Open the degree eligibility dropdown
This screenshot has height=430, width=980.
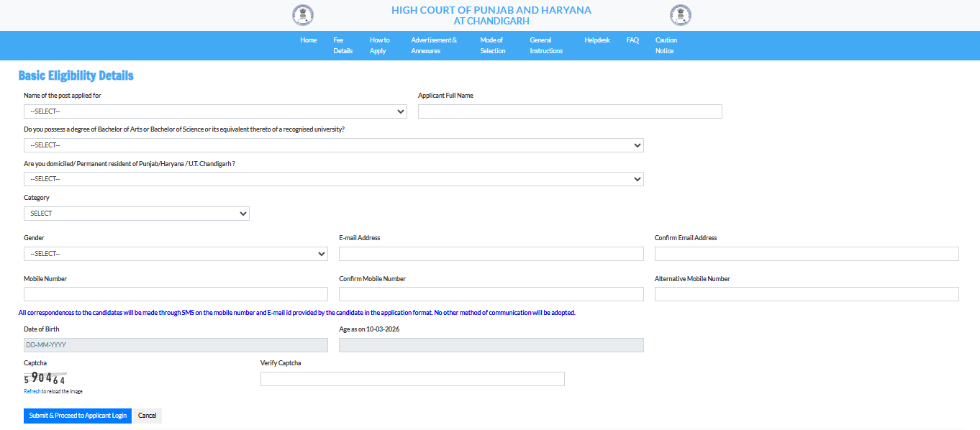click(333, 145)
